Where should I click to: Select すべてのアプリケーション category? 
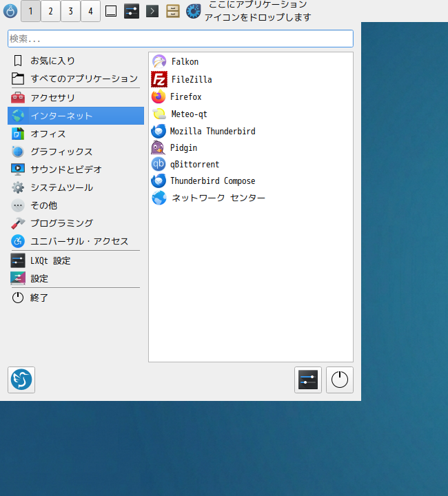(x=76, y=78)
